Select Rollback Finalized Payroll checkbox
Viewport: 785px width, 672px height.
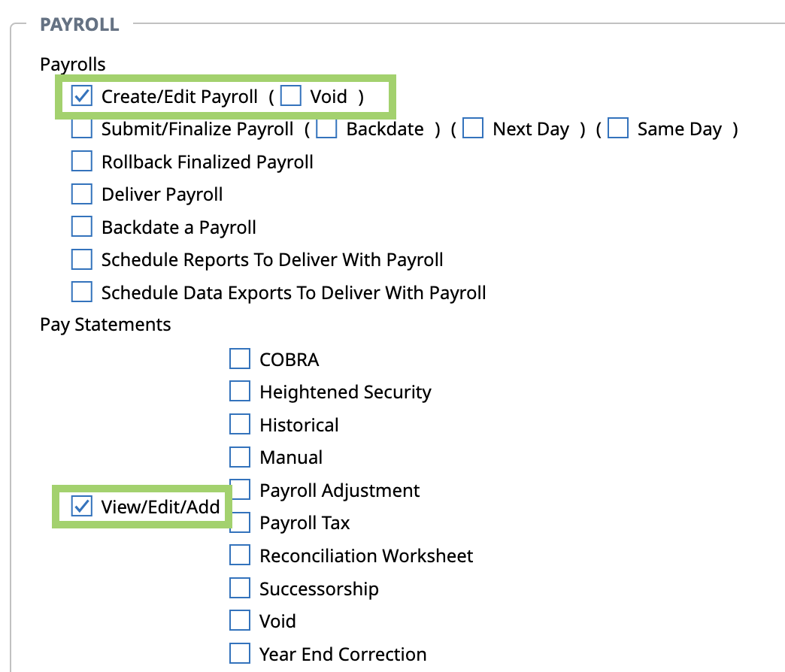(82, 161)
